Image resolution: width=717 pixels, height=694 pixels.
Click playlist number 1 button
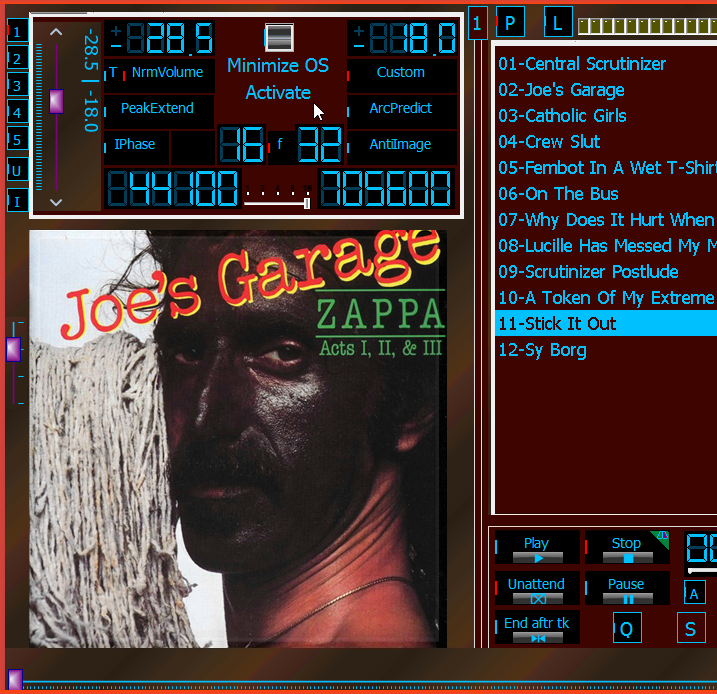477,23
